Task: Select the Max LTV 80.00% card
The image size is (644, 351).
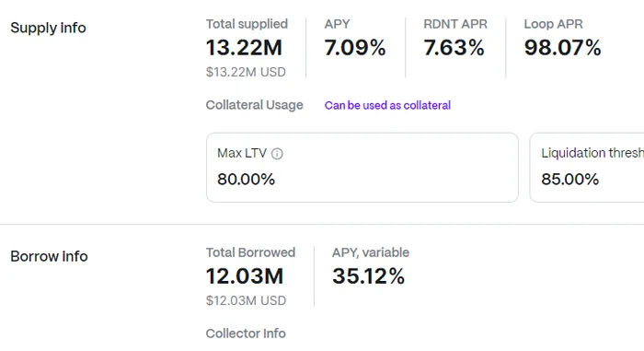Action: [362, 167]
